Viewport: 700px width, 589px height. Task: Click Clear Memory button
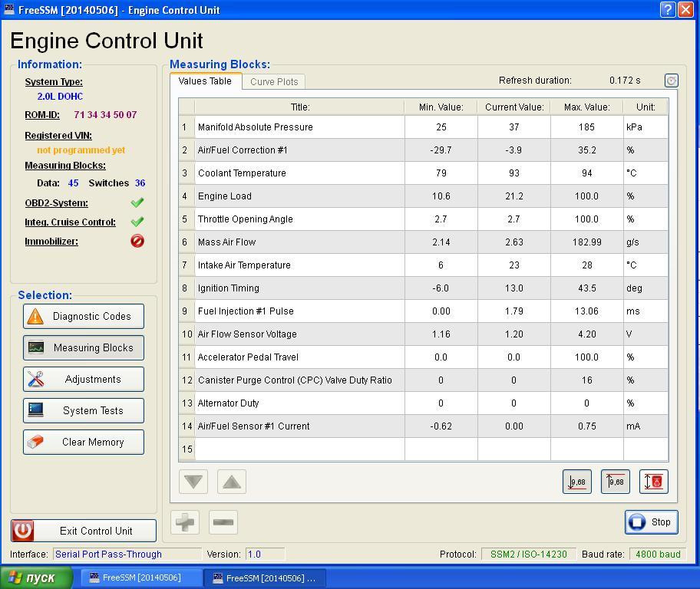(84, 442)
